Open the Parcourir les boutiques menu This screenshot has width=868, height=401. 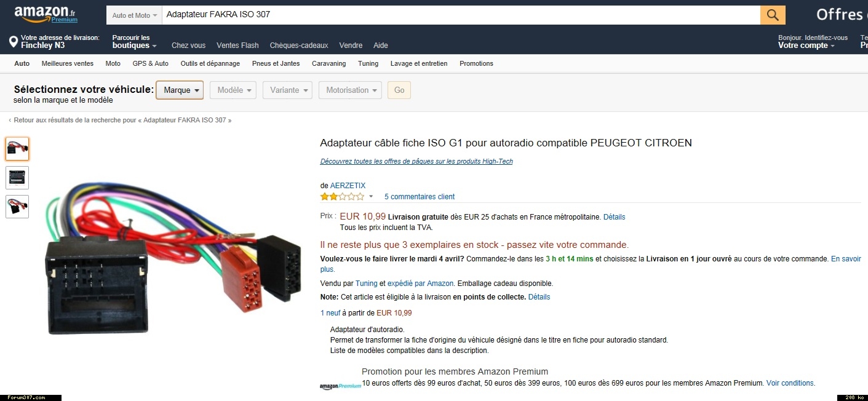click(134, 42)
